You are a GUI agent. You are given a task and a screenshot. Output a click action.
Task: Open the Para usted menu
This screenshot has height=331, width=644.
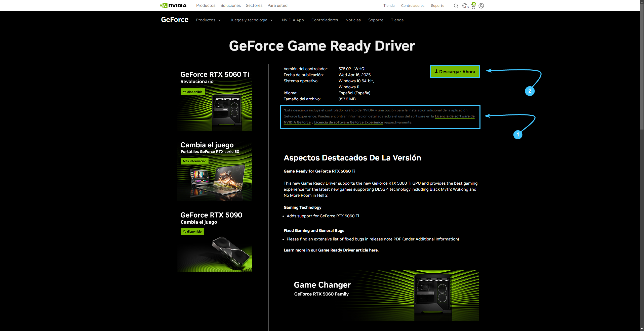point(277,6)
